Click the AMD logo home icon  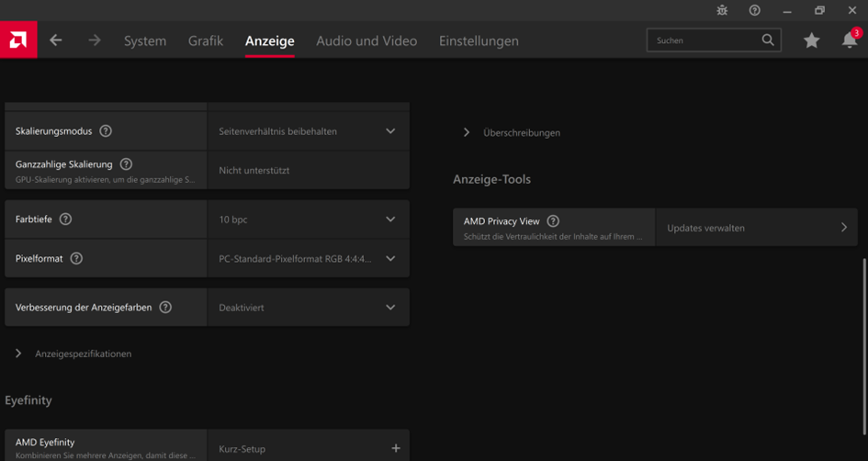point(18,39)
